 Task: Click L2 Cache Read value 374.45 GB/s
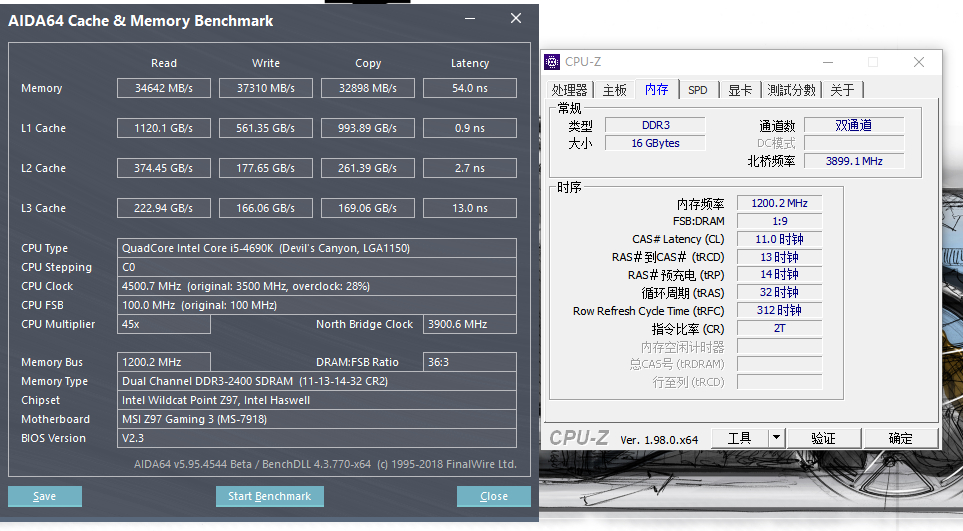(x=164, y=168)
